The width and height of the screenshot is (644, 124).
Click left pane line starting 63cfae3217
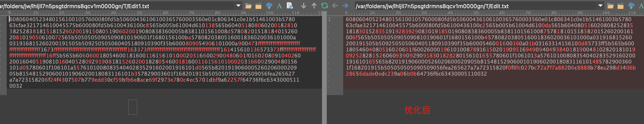tap(153, 25)
